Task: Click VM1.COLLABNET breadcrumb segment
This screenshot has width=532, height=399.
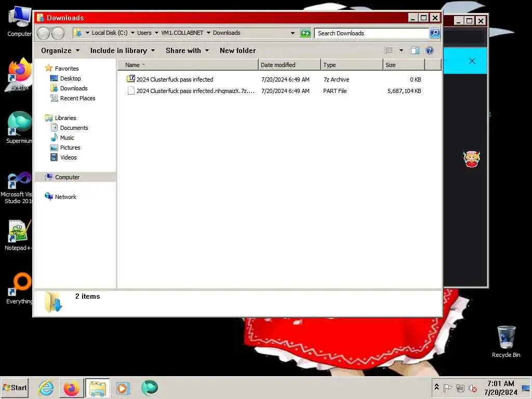Action: point(182,33)
